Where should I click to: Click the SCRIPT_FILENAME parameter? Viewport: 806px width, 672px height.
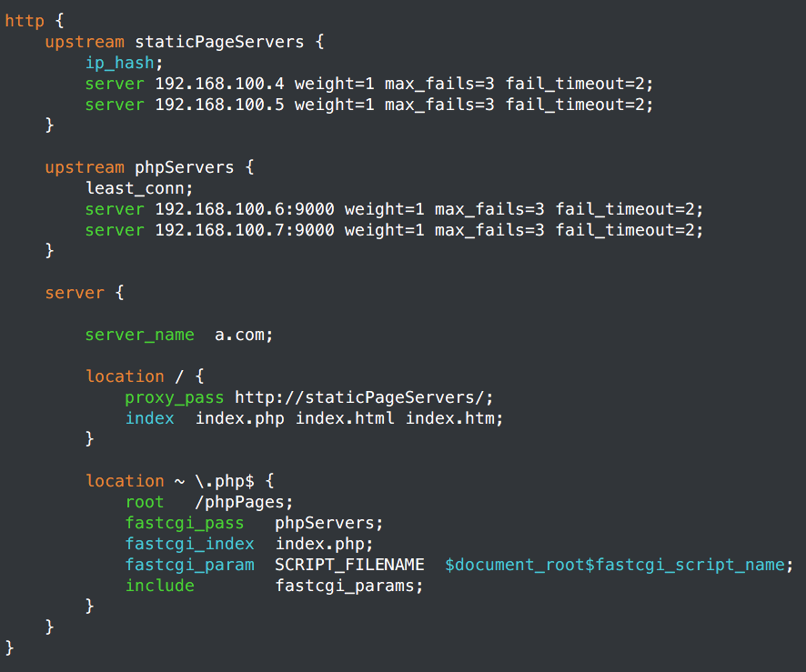[x=349, y=565]
